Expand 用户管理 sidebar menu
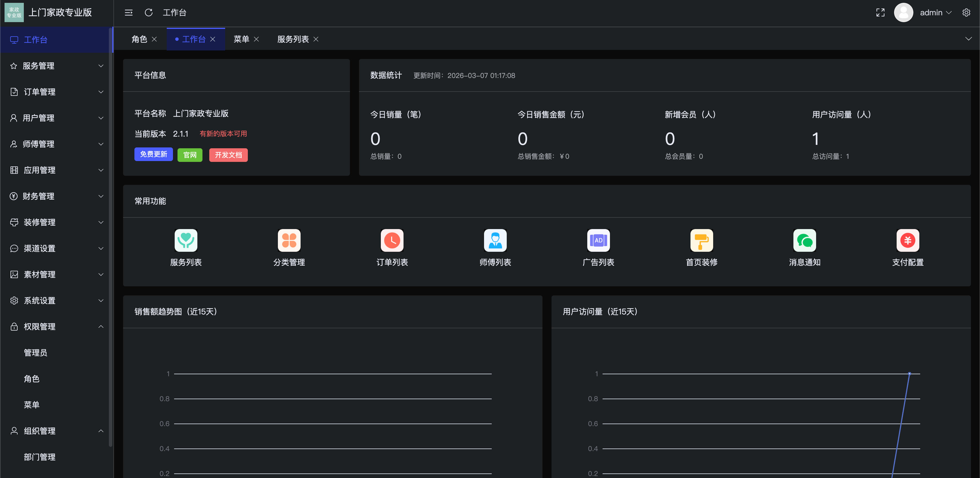 [x=56, y=118]
